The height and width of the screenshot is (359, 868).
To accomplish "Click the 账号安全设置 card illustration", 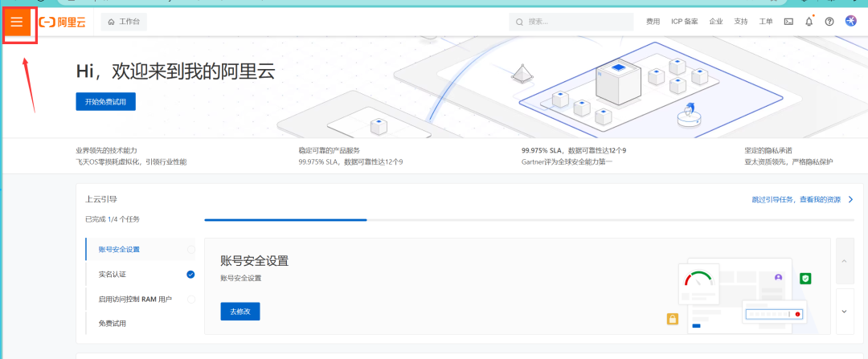I will pyautogui.click(x=739, y=295).
